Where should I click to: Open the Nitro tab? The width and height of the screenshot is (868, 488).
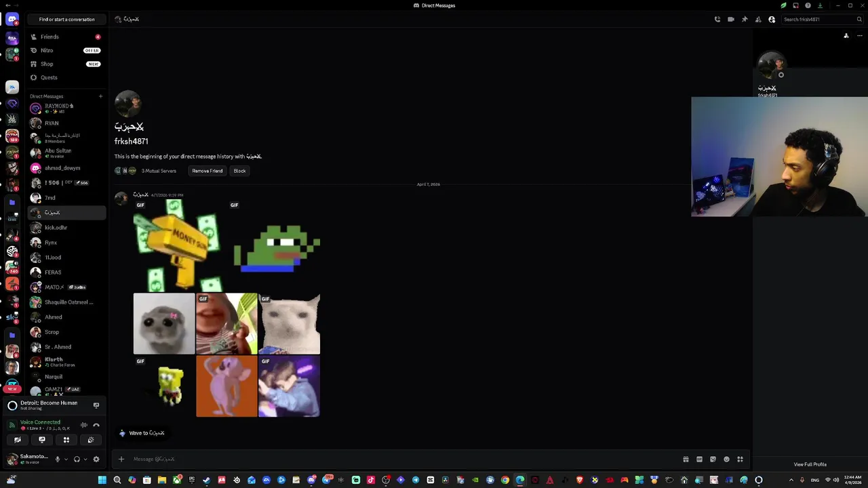coord(66,50)
